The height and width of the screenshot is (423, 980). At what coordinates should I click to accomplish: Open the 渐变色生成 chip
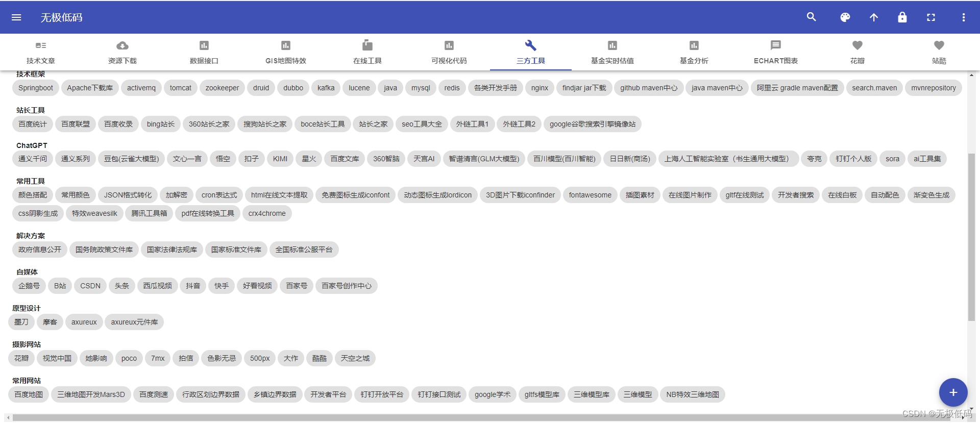932,195
